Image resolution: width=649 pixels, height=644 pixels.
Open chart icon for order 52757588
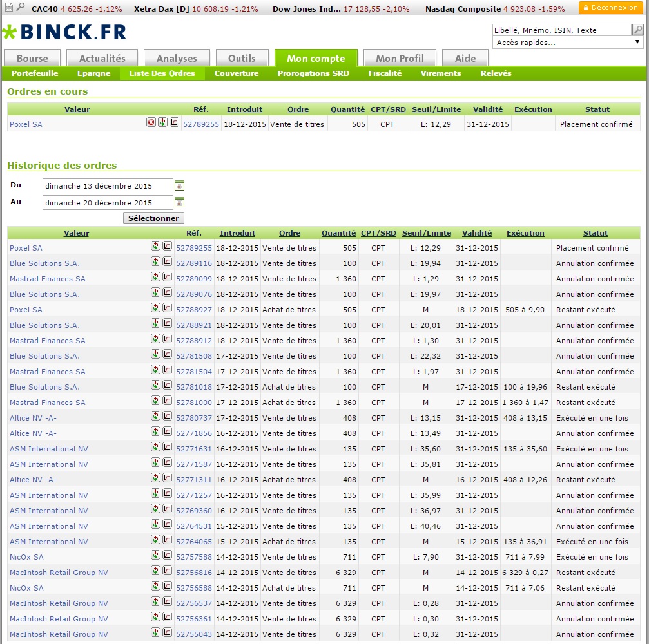tap(167, 555)
